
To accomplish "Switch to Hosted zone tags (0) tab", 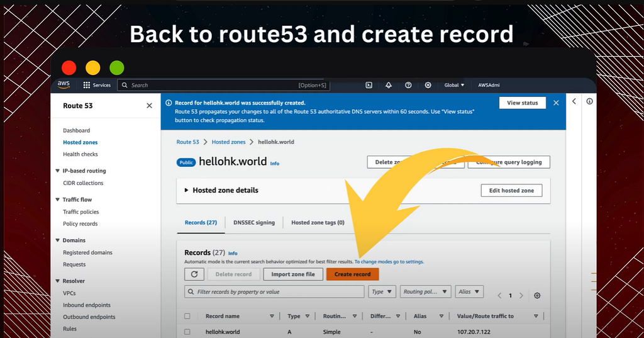I will (318, 222).
